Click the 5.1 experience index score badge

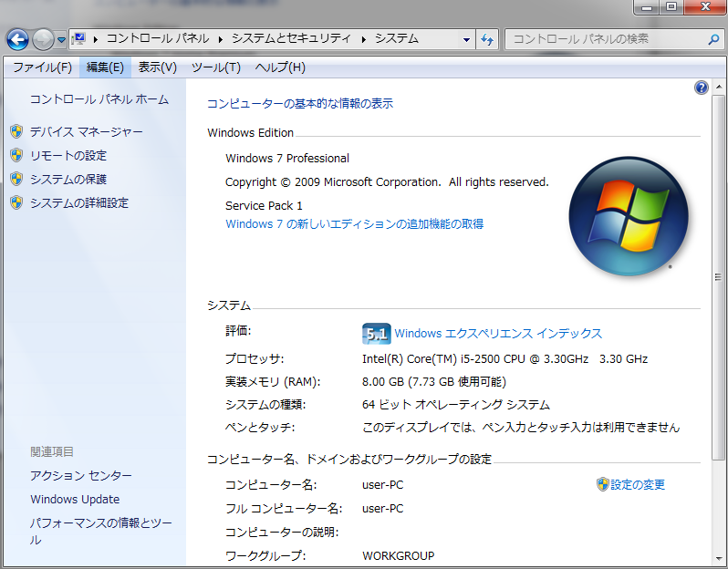tap(376, 334)
